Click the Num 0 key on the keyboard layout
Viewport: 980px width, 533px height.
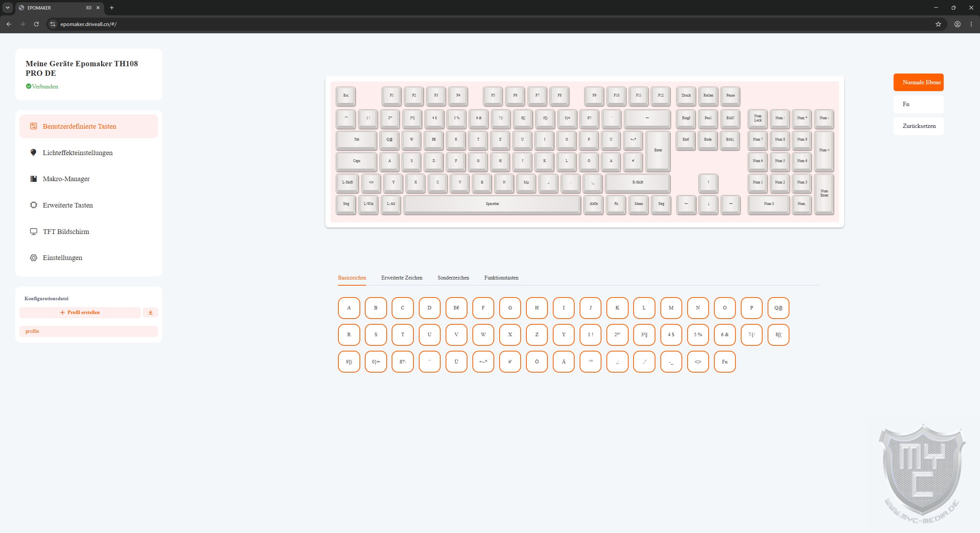(x=769, y=204)
